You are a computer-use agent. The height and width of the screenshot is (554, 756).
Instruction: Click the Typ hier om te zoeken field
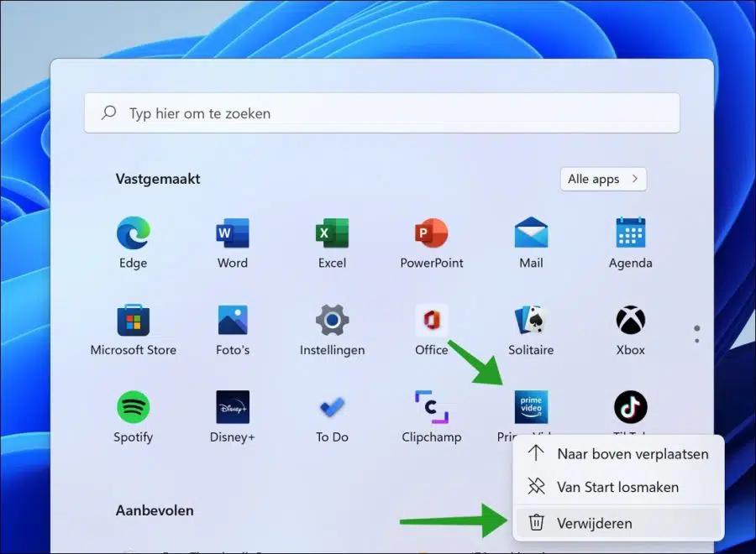[x=382, y=113]
